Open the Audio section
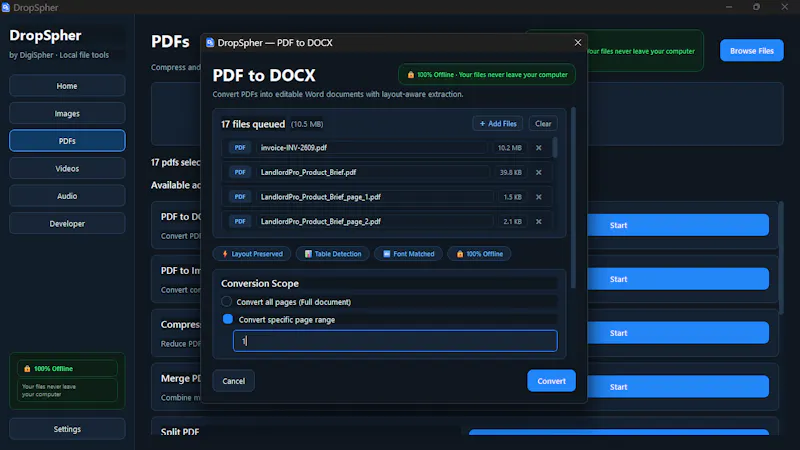The height and width of the screenshot is (450, 800). point(67,196)
